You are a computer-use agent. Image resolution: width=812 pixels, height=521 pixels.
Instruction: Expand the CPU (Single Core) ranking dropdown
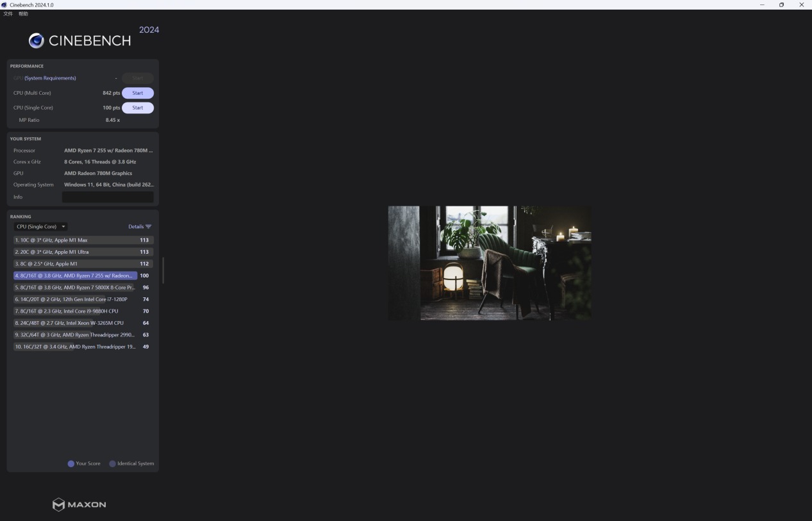[41, 227]
